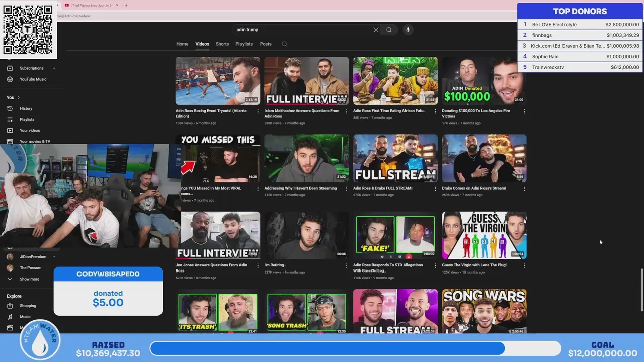Open Shopping in Explore section
This screenshot has width=644, height=362.
[x=28, y=306]
